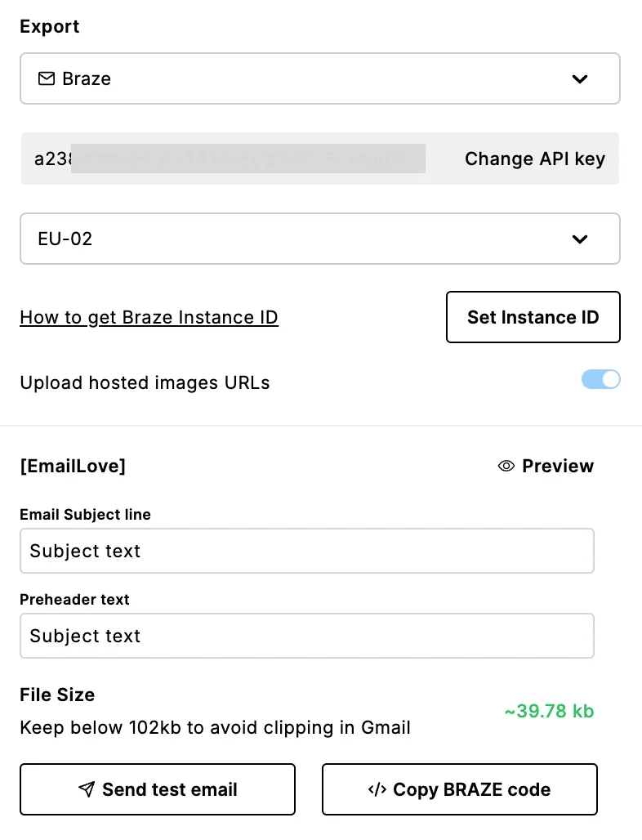Open the Braze export platform dropdown
Image resolution: width=642 pixels, height=840 pixels.
(319, 79)
